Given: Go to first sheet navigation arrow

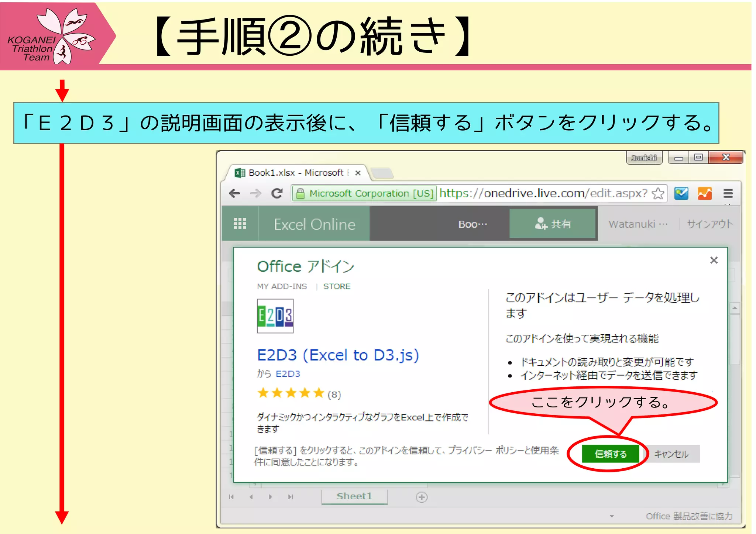Looking at the screenshot, I should 231,497.
